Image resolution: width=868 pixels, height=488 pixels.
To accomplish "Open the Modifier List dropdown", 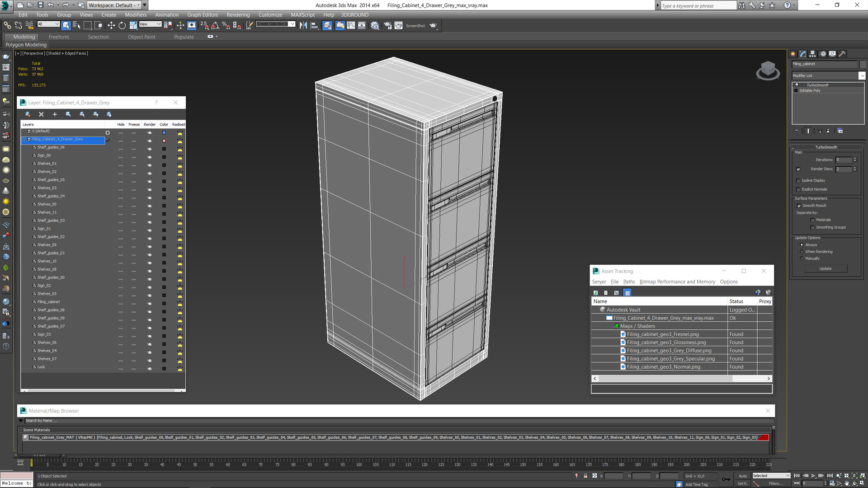I will pyautogui.click(x=828, y=75).
